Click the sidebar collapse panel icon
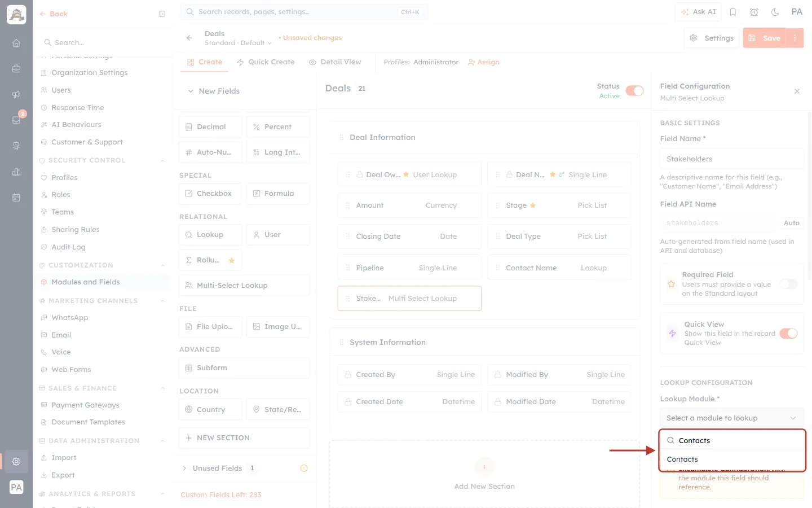The height and width of the screenshot is (508, 812). (x=162, y=14)
